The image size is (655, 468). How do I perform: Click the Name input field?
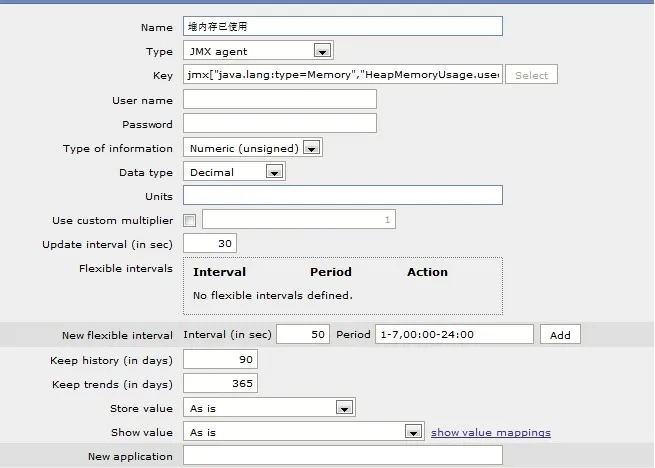coord(342,27)
